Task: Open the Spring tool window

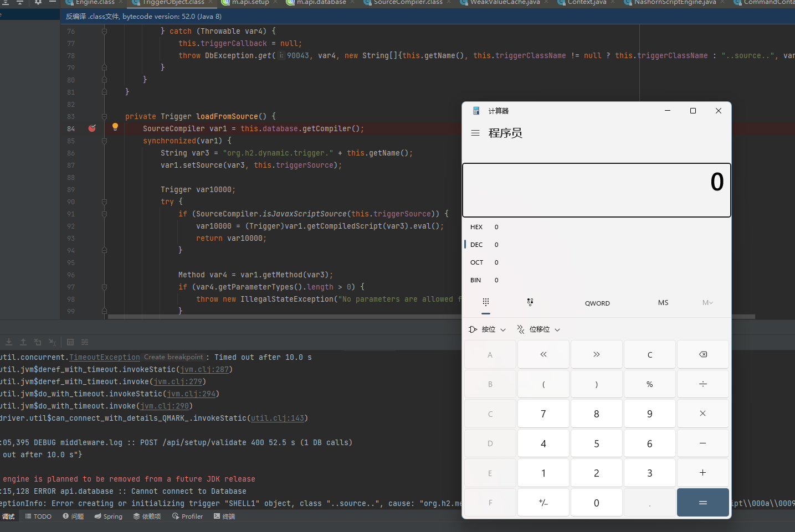Action: pos(109,516)
